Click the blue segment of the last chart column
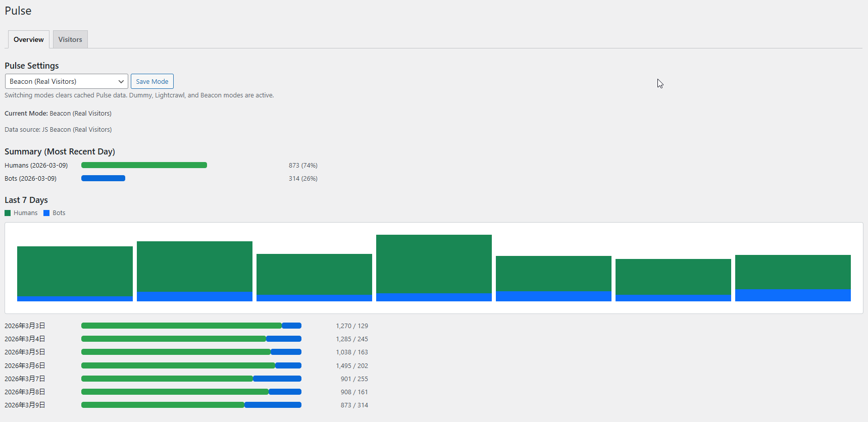Viewport: 868px width, 422px height. [793, 295]
